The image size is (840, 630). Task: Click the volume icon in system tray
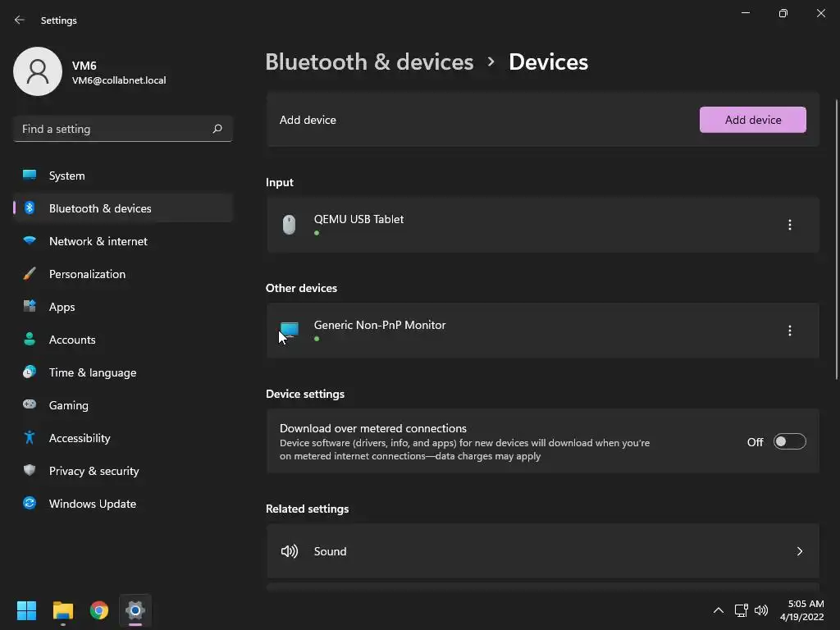point(761,610)
